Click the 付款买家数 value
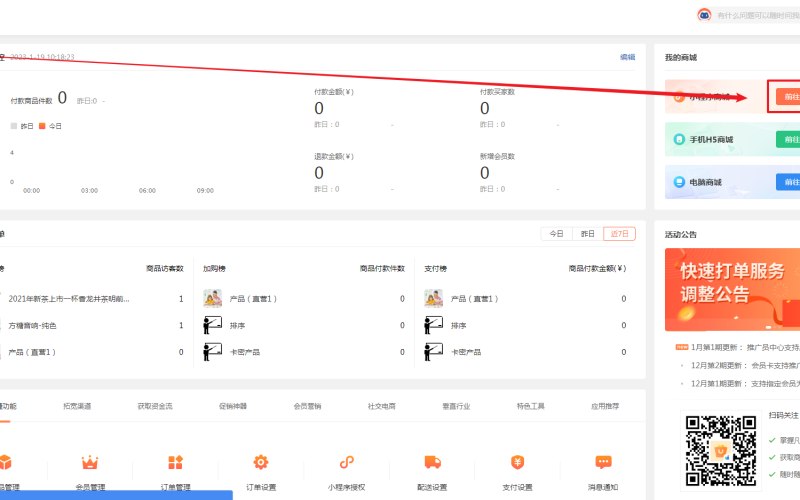The height and width of the screenshot is (500, 800). [x=485, y=108]
